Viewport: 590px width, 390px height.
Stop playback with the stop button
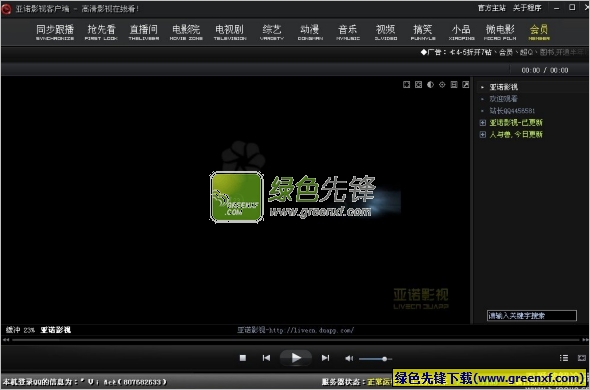(x=243, y=358)
